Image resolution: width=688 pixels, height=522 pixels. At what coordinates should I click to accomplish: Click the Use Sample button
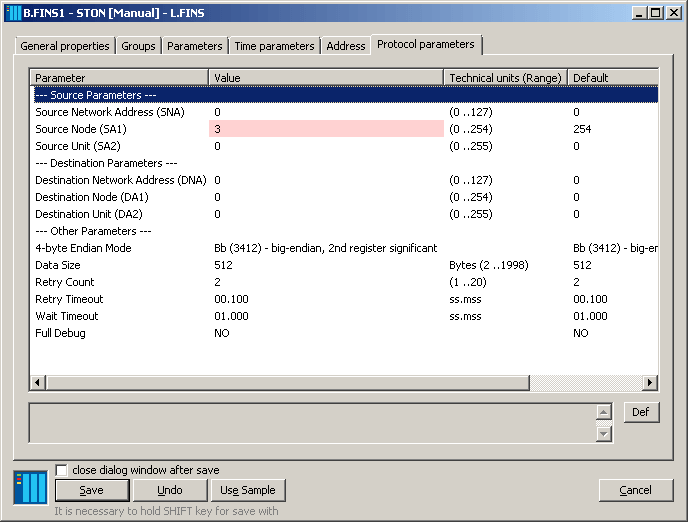[x=248, y=490]
